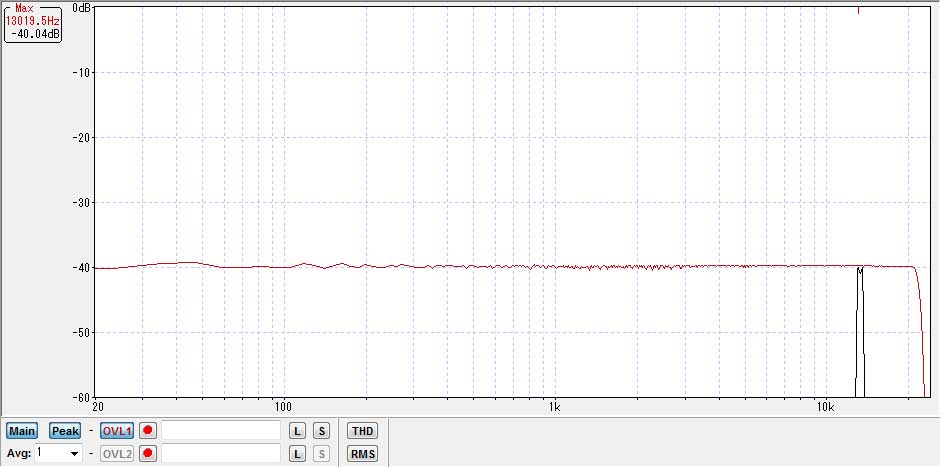Viewport: 941px width, 467px height.
Task: Click the OVL1 red record icon
Action: pyautogui.click(x=148, y=431)
